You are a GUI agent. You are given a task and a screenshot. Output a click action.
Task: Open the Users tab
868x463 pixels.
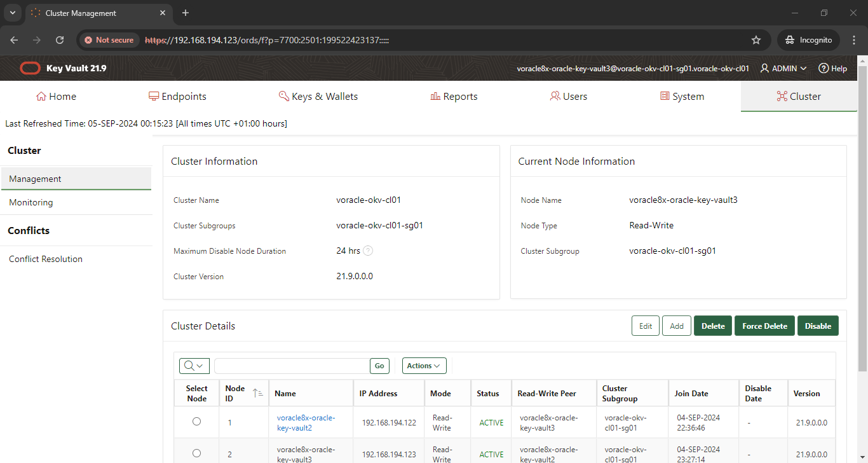568,97
